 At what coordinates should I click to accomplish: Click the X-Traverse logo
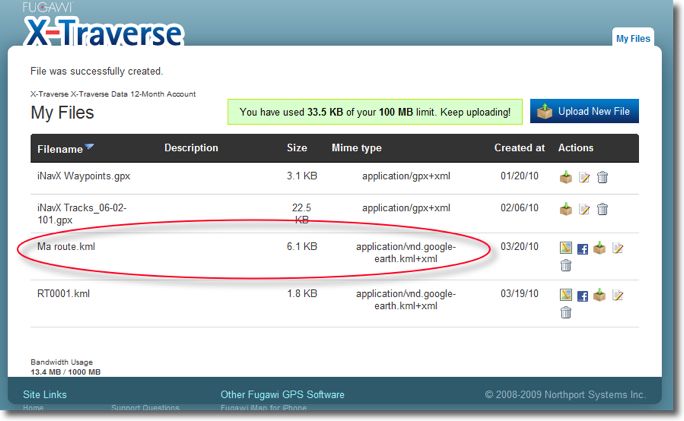pyautogui.click(x=103, y=31)
